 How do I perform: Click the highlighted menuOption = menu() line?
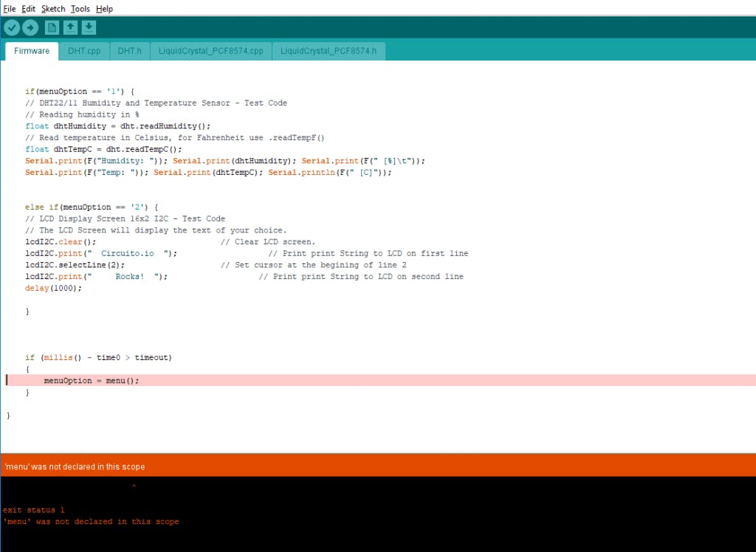point(92,381)
